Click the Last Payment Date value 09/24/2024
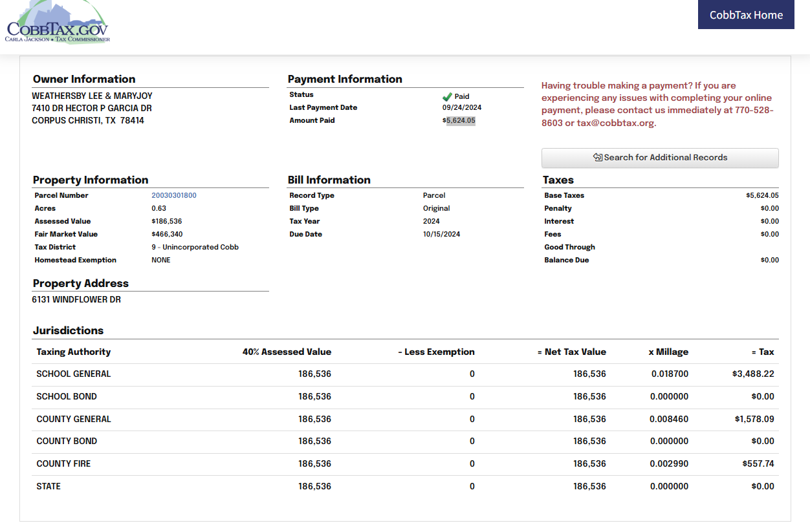This screenshot has height=532, width=810. tap(462, 108)
